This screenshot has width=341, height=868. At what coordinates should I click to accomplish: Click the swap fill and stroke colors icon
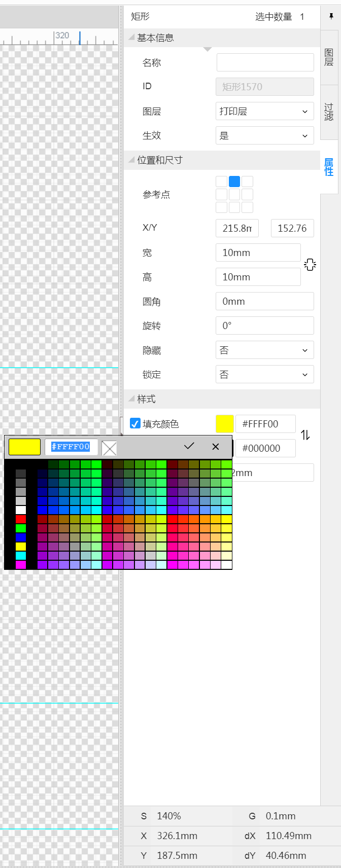coord(305,435)
